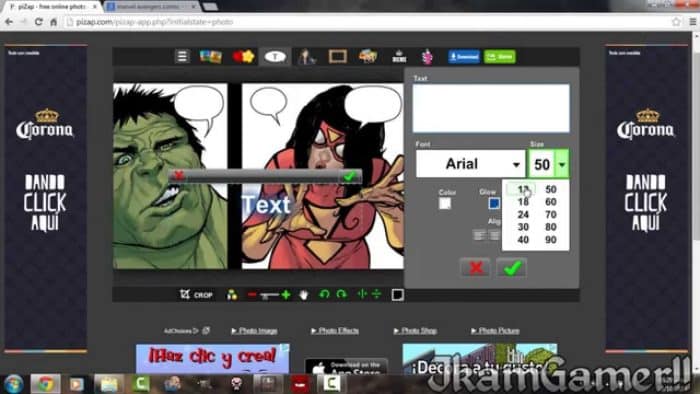The image size is (700, 394).
Task: Open the Windows Start menu
Action: point(13,384)
